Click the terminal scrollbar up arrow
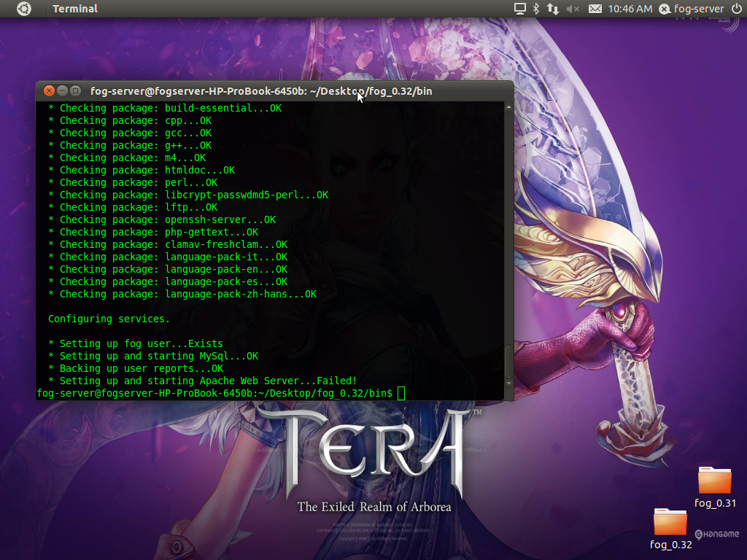747x560 pixels. [x=508, y=107]
